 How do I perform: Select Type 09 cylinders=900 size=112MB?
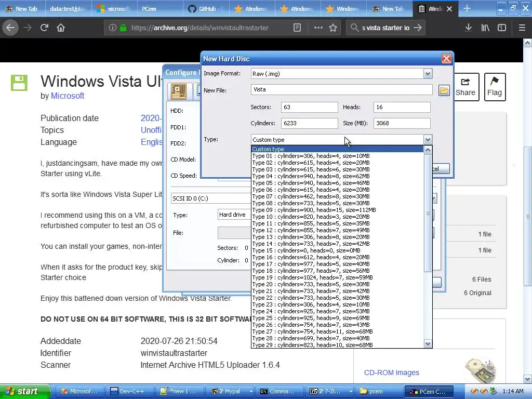(x=338, y=210)
